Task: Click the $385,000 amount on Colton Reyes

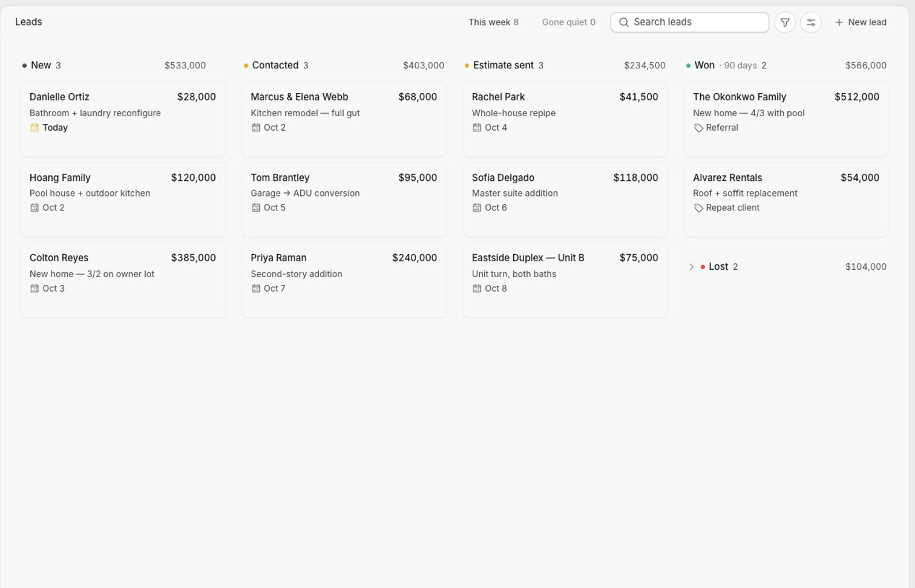Action: coord(194,258)
